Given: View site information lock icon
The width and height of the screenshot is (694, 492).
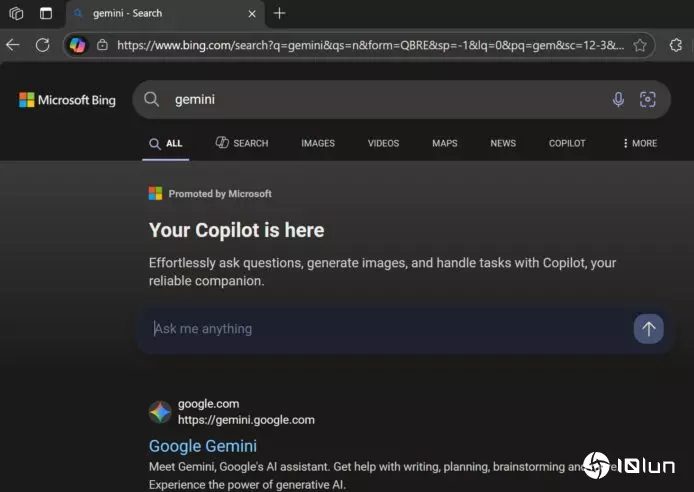Looking at the screenshot, I should click(102, 45).
